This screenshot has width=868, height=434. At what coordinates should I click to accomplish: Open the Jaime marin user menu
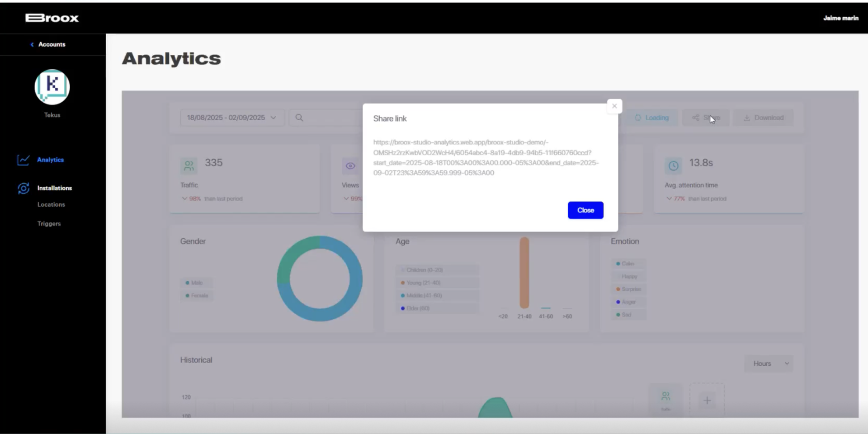(840, 18)
